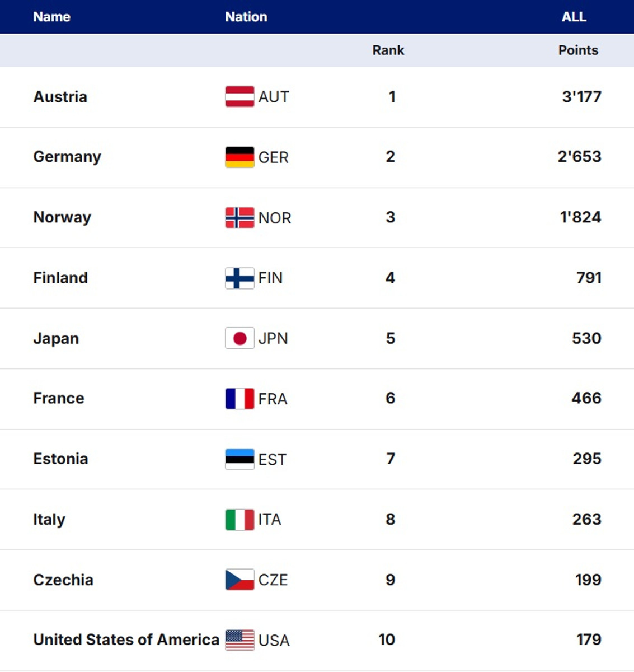The height and width of the screenshot is (672, 634).
Task: Sort by the Name column header
Action: (51, 17)
